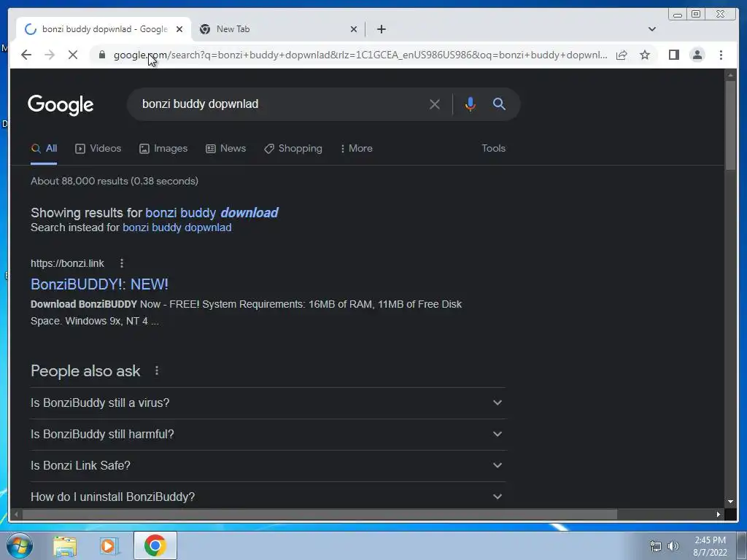Open a new tab with plus button
747x560 pixels.
click(381, 29)
